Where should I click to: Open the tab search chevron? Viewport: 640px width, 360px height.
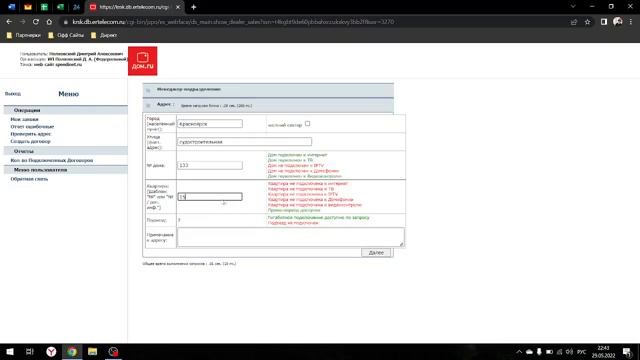(x=573, y=7)
